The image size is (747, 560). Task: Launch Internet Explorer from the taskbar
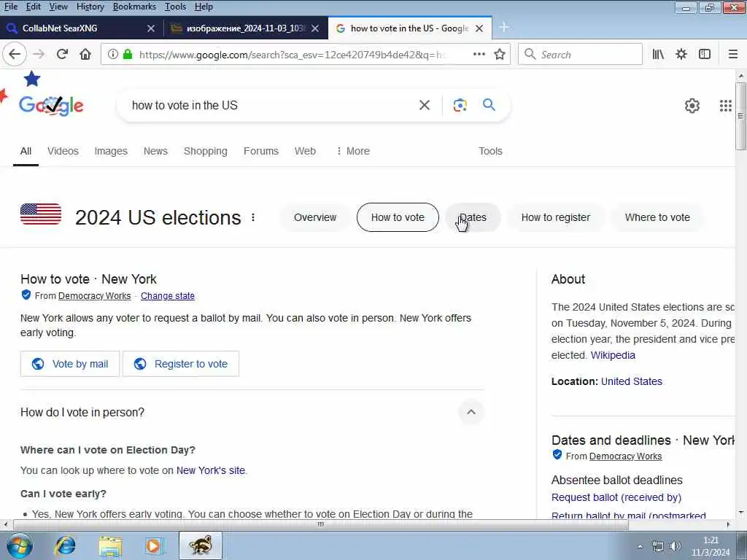pos(65,545)
